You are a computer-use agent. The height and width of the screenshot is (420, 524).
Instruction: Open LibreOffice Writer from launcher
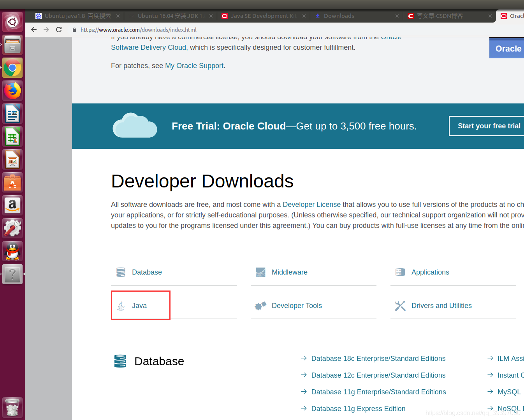pos(12,114)
